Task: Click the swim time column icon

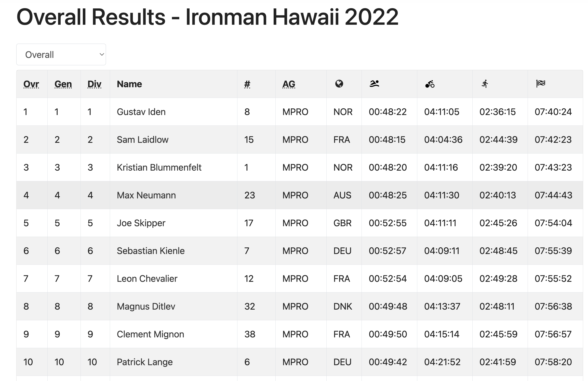Action: 374,84
